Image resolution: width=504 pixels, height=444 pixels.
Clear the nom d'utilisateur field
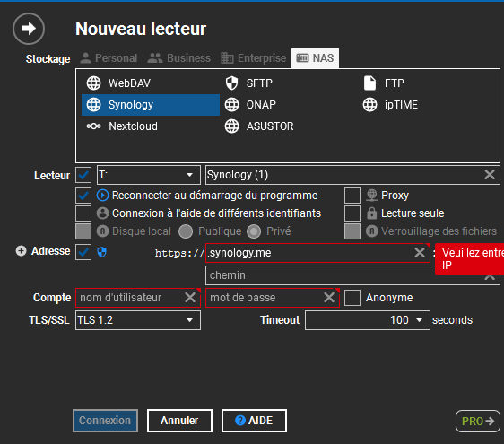point(190,298)
